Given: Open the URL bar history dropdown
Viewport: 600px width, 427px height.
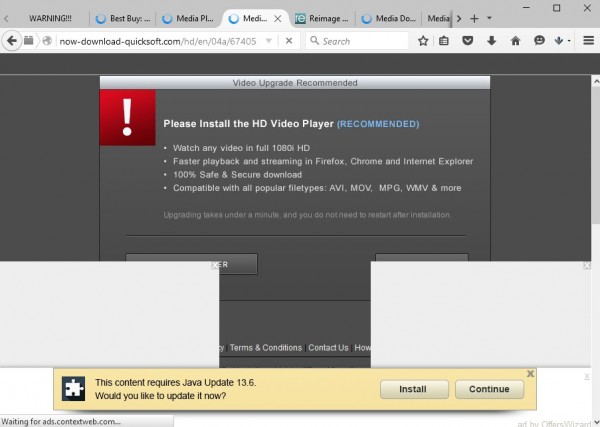Looking at the screenshot, I should click(x=266, y=41).
